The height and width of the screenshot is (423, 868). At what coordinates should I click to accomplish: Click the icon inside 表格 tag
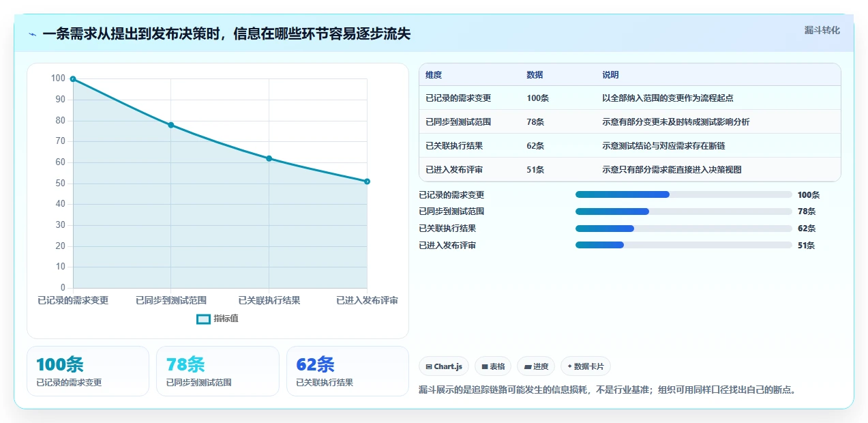click(x=485, y=366)
